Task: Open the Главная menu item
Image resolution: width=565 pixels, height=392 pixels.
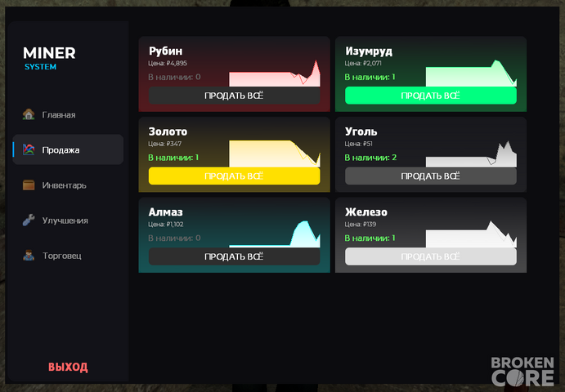Action: (68, 114)
